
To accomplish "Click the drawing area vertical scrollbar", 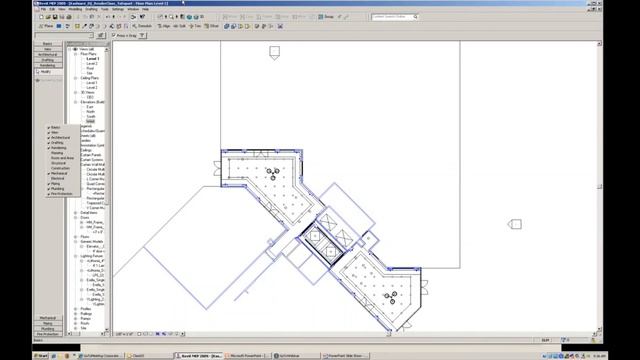I will [x=599, y=187].
